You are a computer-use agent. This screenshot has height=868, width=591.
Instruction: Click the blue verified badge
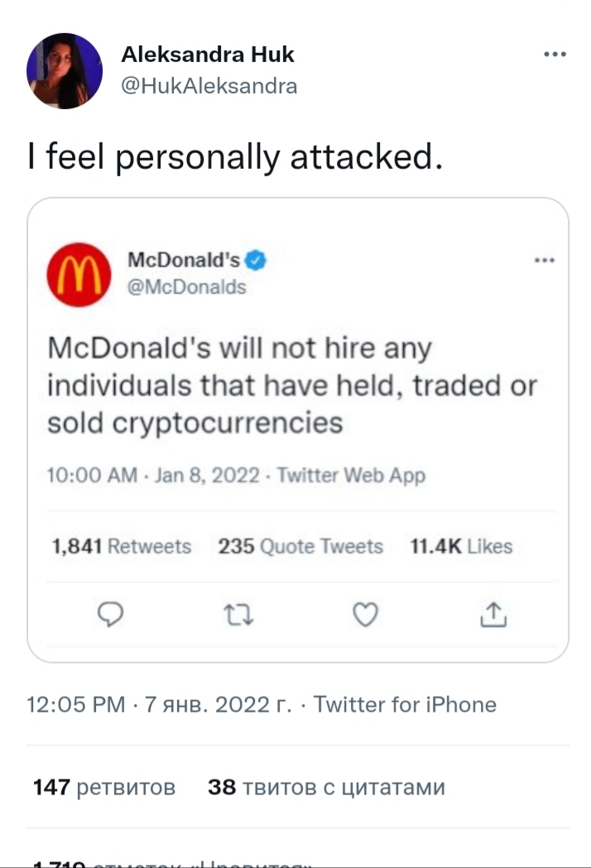tap(257, 260)
